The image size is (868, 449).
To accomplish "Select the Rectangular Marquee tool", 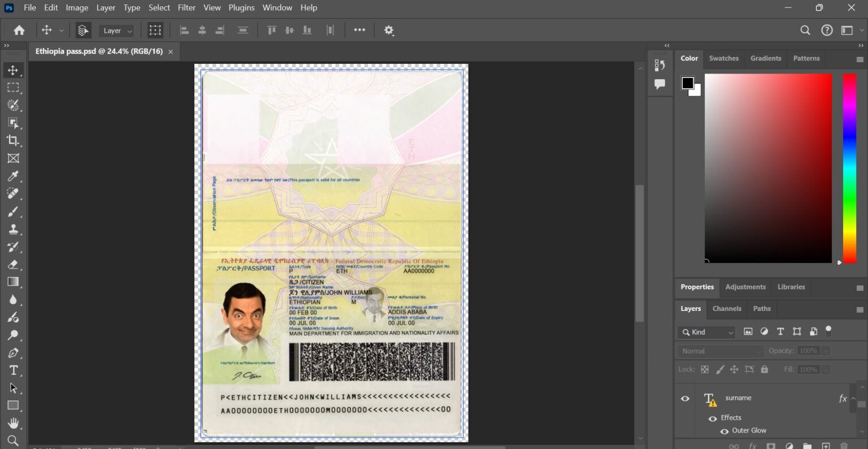I will point(13,88).
